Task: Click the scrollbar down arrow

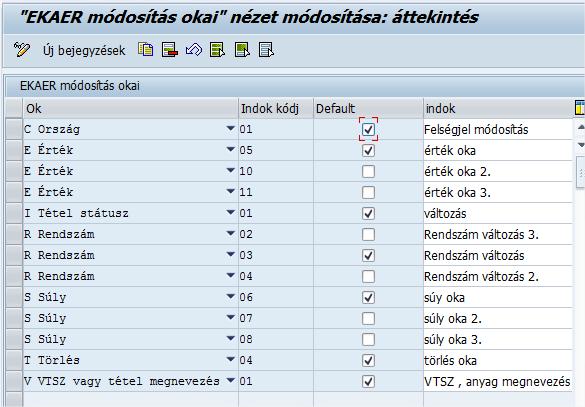Action: [x=581, y=145]
